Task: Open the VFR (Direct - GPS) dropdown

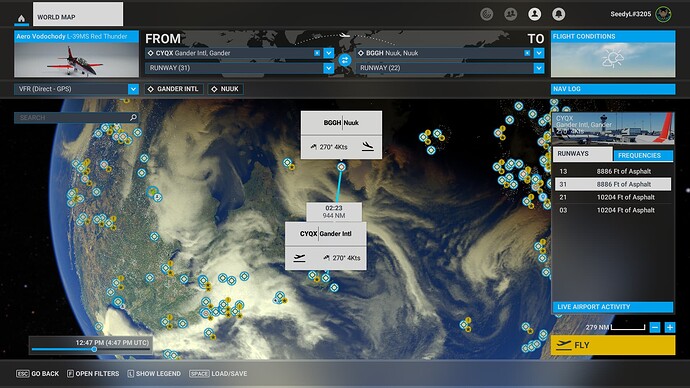Action: [x=76, y=89]
